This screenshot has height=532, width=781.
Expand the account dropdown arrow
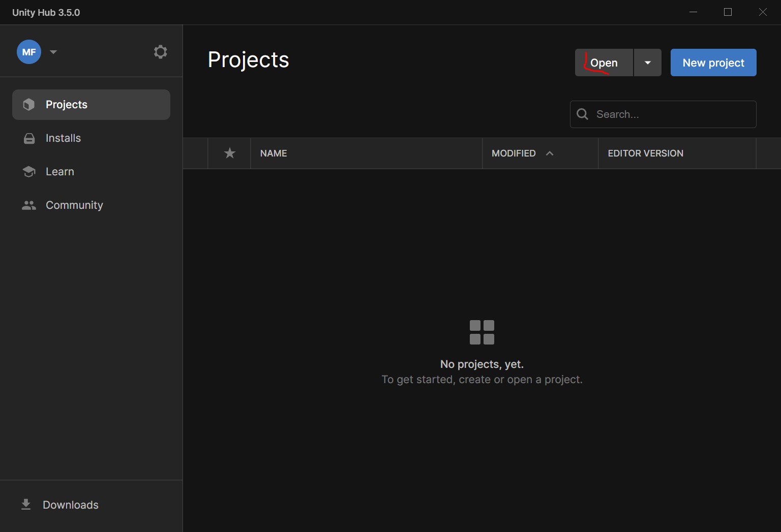tap(53, 52)
